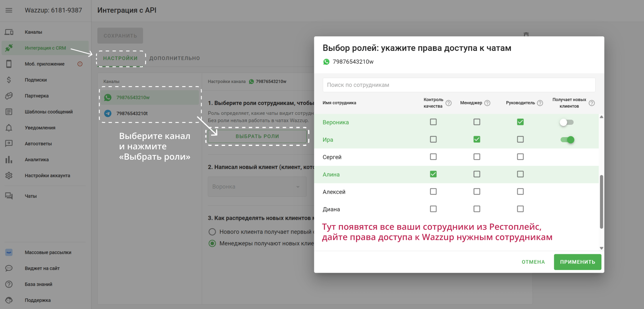Click the Партнерка handshake icon
The height and width of the screenshot is (309, 644).
coord(9,96)
